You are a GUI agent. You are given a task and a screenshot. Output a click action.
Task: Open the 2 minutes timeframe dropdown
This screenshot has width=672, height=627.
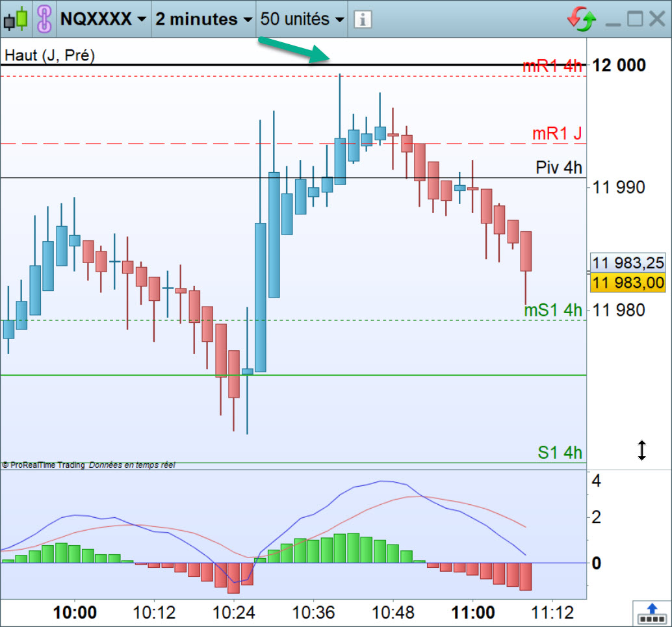click(x=203, y=19)
